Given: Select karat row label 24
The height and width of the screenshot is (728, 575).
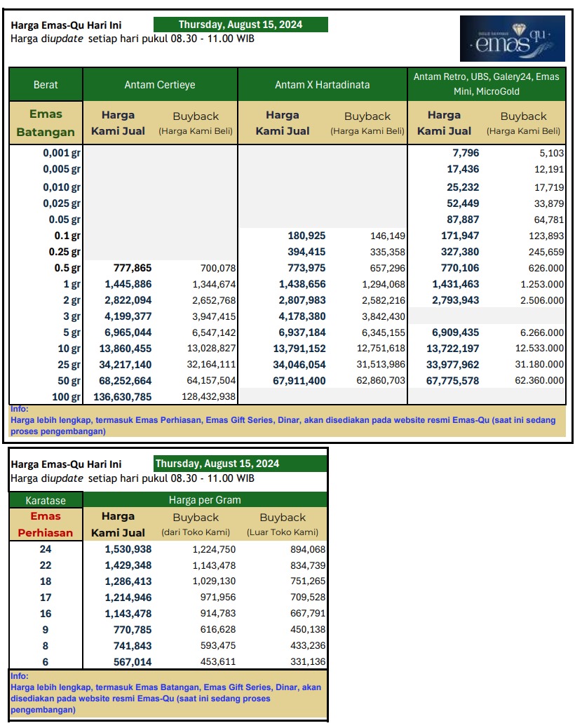Looking at the screenshot, I should click(46, 549).
